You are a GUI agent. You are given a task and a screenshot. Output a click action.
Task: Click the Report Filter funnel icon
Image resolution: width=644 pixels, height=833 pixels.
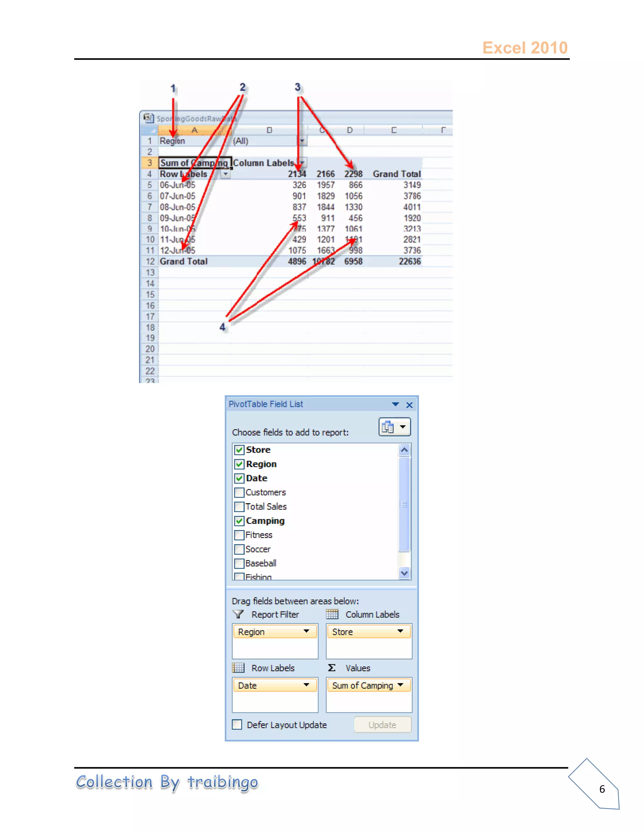pyautogui.click(x=238, y=614)
